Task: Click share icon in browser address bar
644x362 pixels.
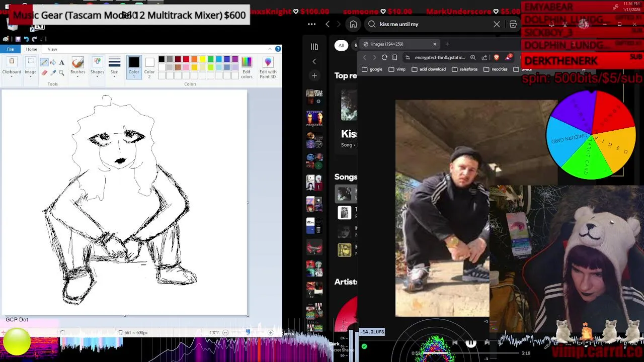Action: (484, 57)
